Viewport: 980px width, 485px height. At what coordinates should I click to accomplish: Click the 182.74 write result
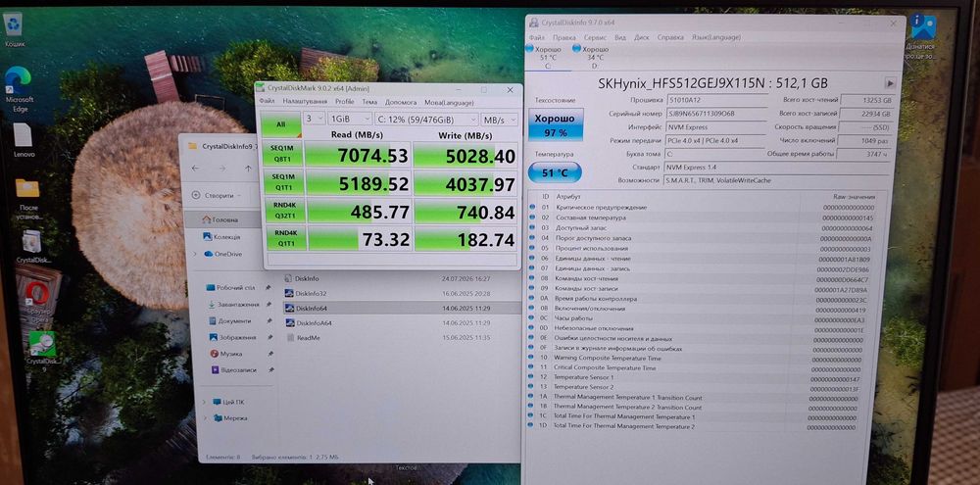466,239
